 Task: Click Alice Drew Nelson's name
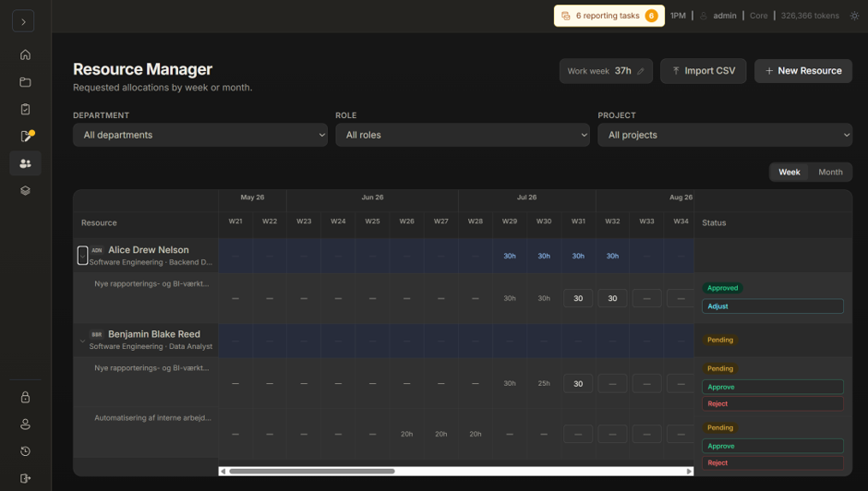[x=149, y=250]
